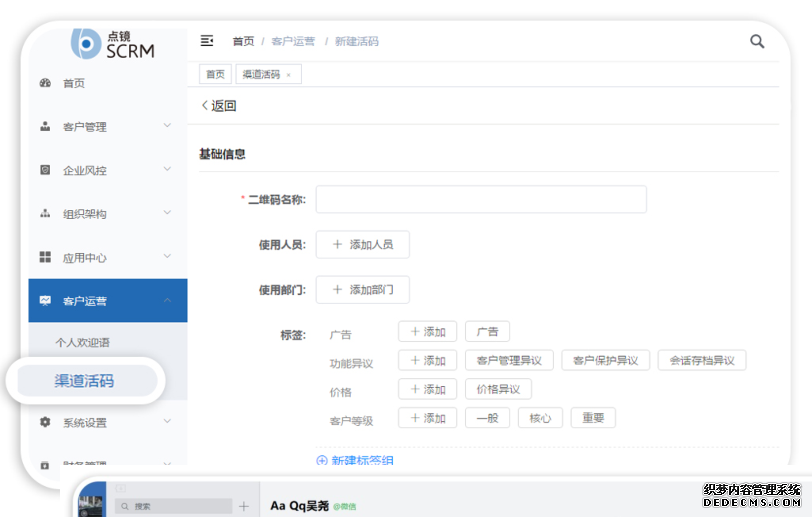Select the 客户保护异议 tag
The image size is (812, 517).
click(x=605, y=361)
